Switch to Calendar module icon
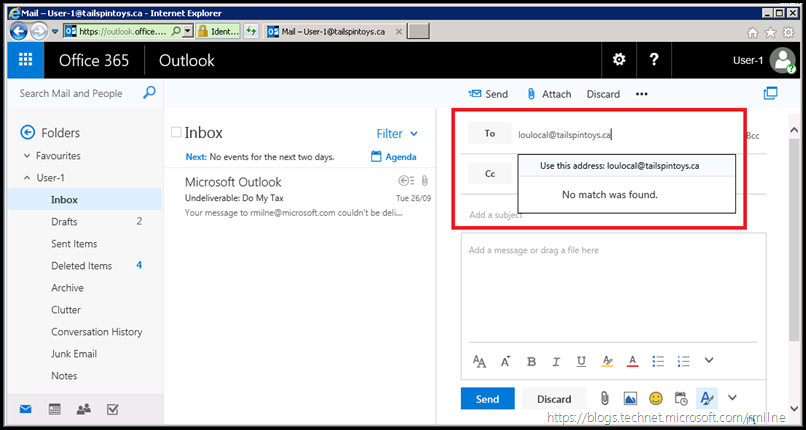 pos(54,409)
